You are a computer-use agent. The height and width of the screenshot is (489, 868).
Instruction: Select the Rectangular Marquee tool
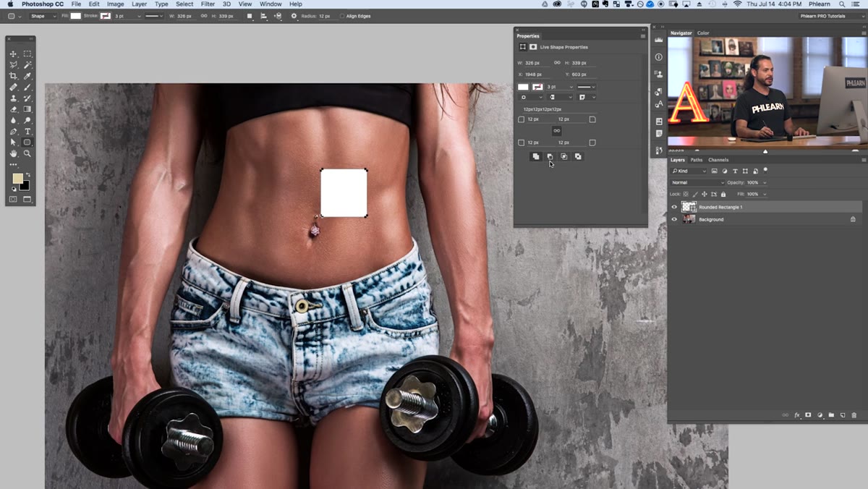point(27,54)
